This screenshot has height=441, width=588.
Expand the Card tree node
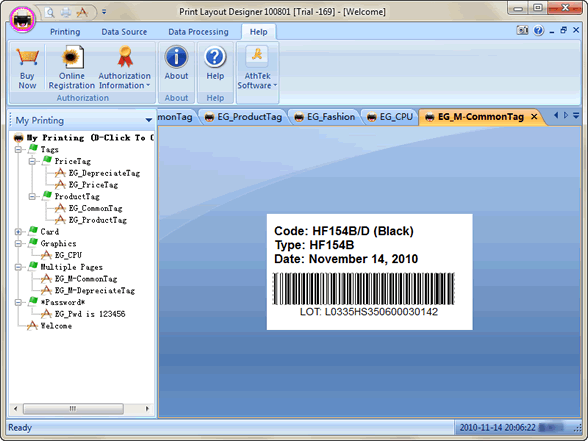coord(18,232)
